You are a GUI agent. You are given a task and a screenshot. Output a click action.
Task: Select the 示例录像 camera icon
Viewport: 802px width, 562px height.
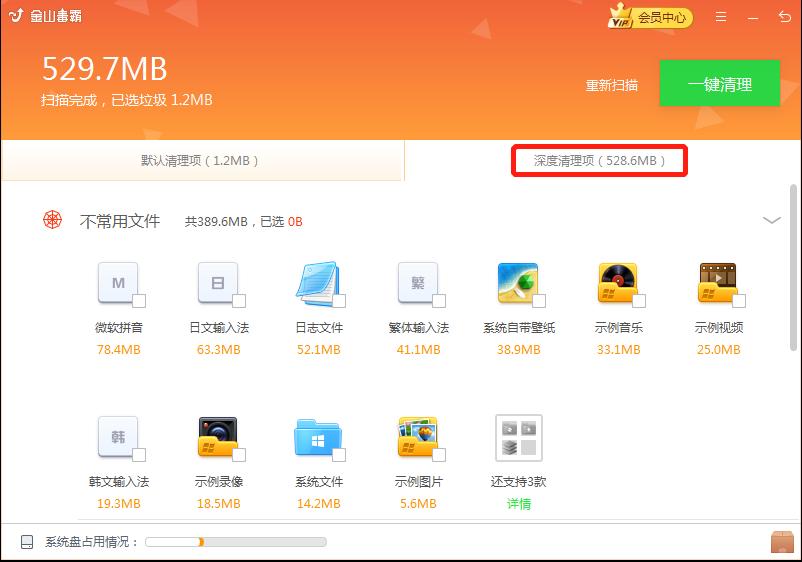coord(218,436)
